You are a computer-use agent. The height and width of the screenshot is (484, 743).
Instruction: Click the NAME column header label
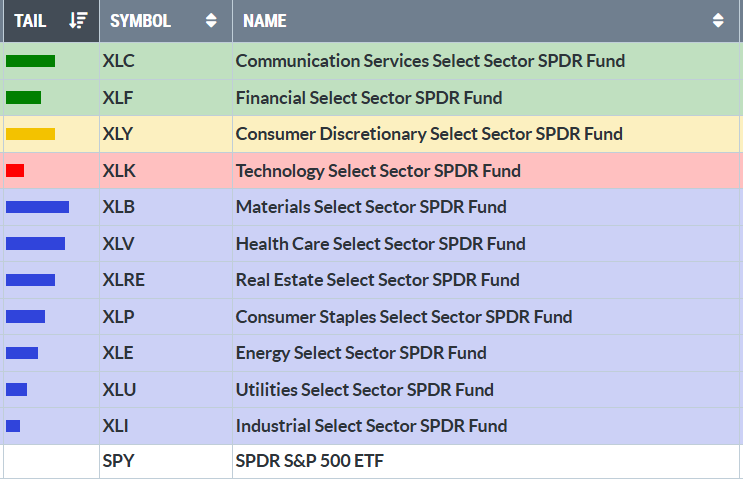pos(264,20)
